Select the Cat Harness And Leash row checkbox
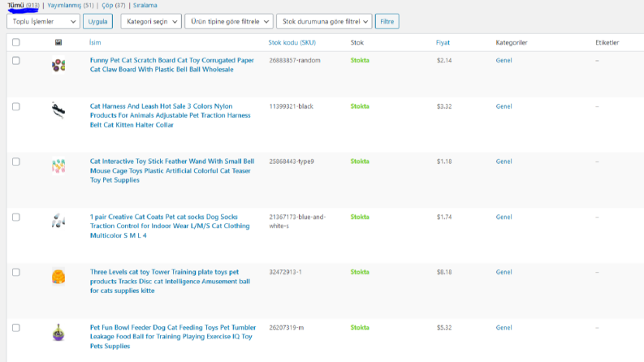 coord(16,106)
